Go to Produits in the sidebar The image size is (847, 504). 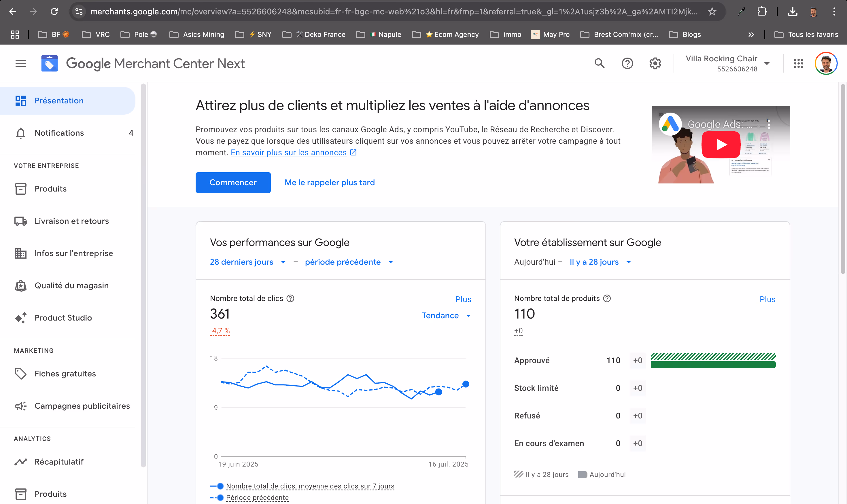pyautogui.click(x=50, y=189)
